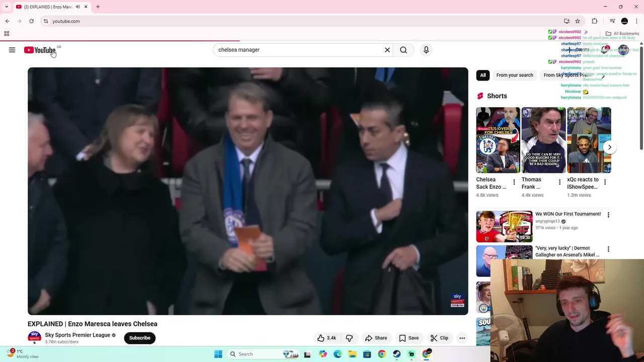Screen dimensions: 644x362
Task: Open the weather widget showing 1°C
Action: [x=23, y=354]
